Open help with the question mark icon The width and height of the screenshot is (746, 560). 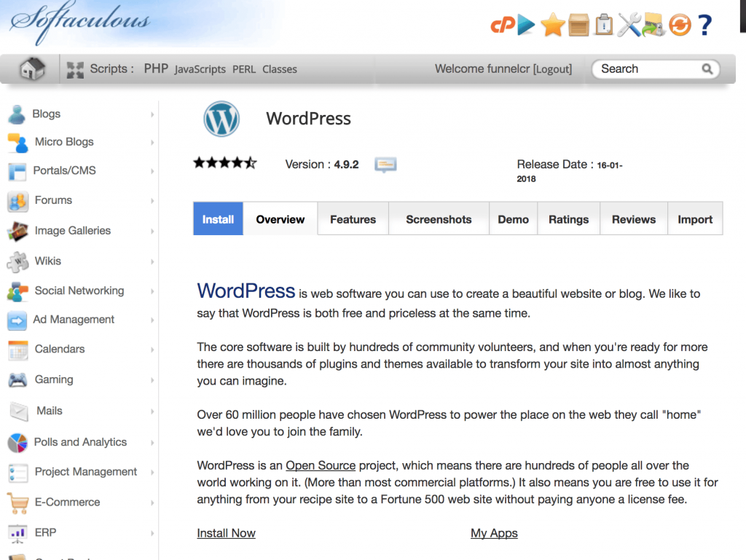(x=705, y=25)
